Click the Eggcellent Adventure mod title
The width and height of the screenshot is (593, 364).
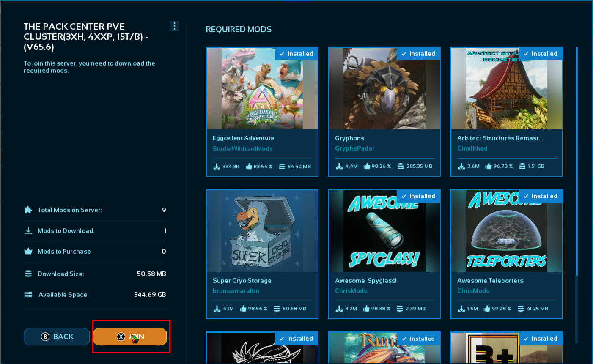coord(243,138)
